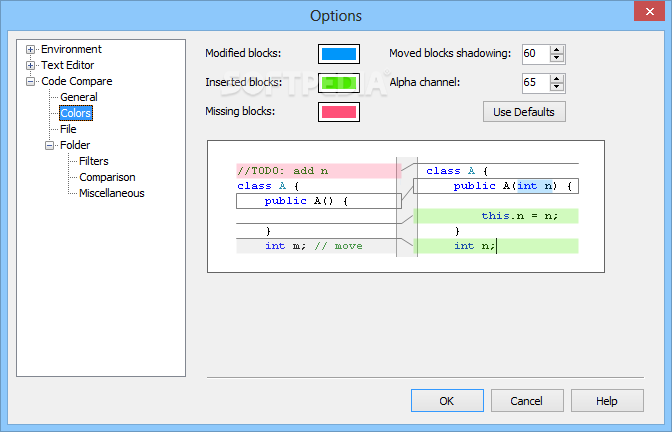The width and height of the screenshot is (672, 432).
Task: Confirm with the OK button
Action: [x=447, y=401]
